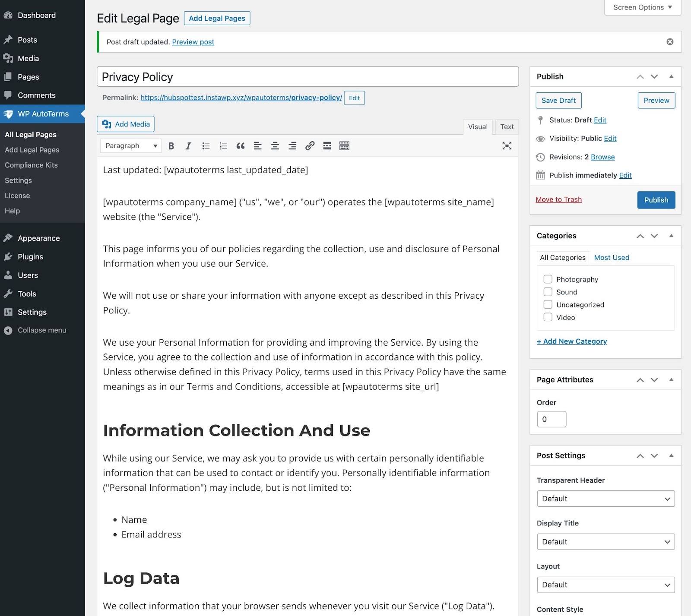Viewport: 691px width, 616px height.
Task: Enable distraction-free fullscreen editor mode
Action: click(507, 146)
